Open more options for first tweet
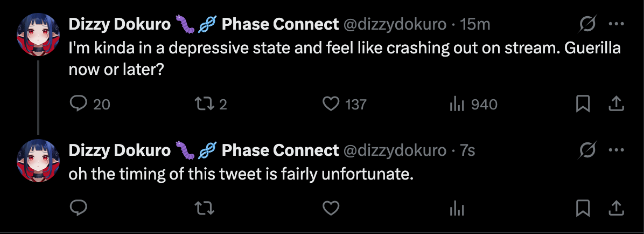644x234 pixels. click(x=615, y=24)
